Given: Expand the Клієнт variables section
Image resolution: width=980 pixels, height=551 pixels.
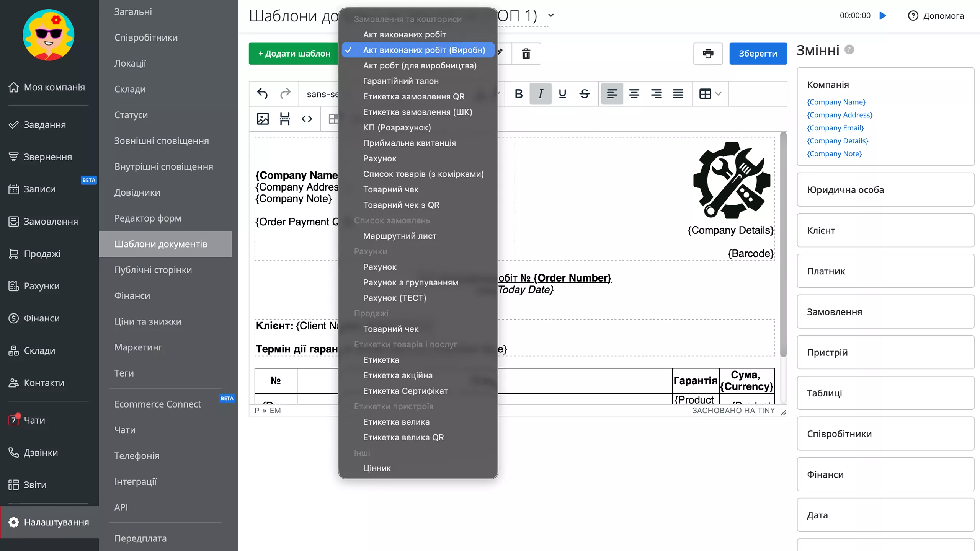Looking at the screenshot, I should click(x=885, y=230).
